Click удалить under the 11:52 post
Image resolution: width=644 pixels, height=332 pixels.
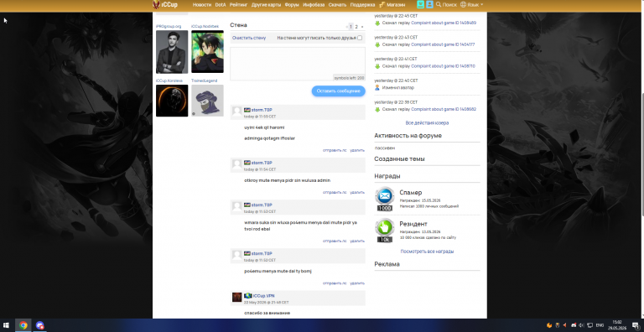point(357,283)
